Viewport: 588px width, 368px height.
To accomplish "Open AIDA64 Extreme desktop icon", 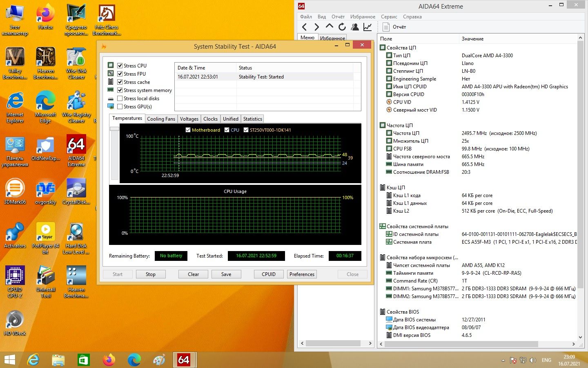I will [76, 150].
